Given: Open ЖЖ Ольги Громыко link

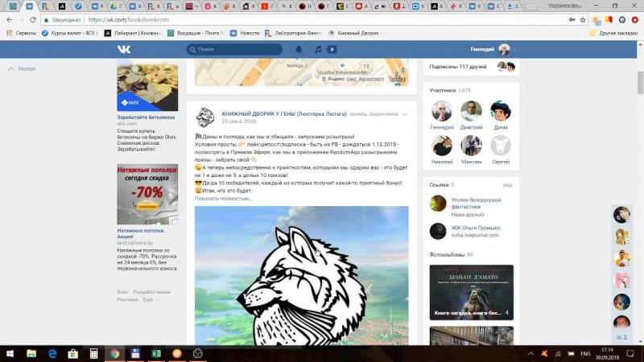Looking at the screenshot, I should 476,228.
